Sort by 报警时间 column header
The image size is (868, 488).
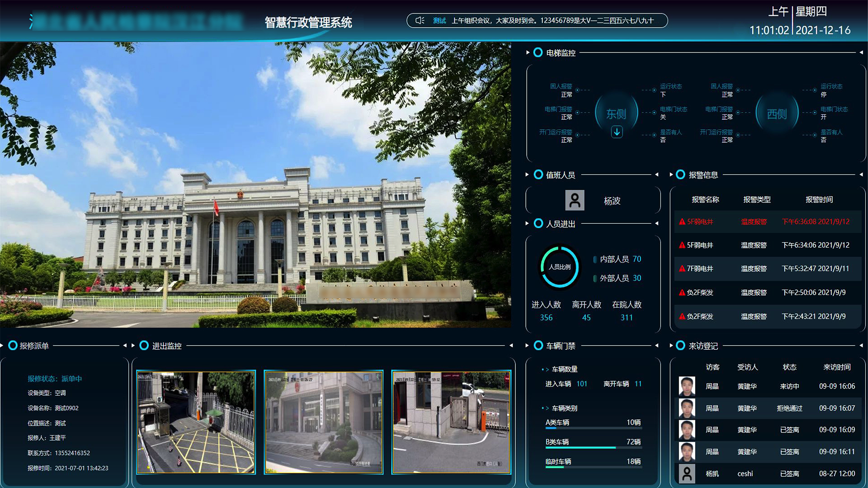pos(819,199)
